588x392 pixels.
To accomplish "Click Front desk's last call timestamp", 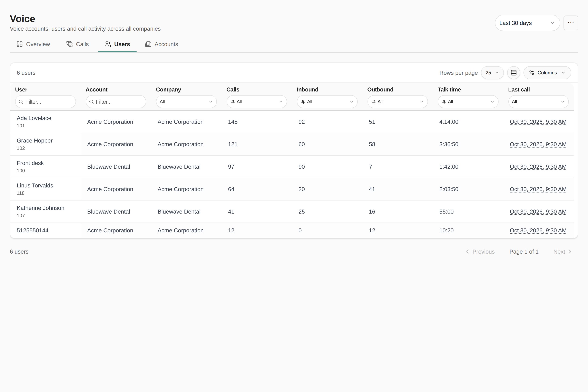I will [538, 167].
